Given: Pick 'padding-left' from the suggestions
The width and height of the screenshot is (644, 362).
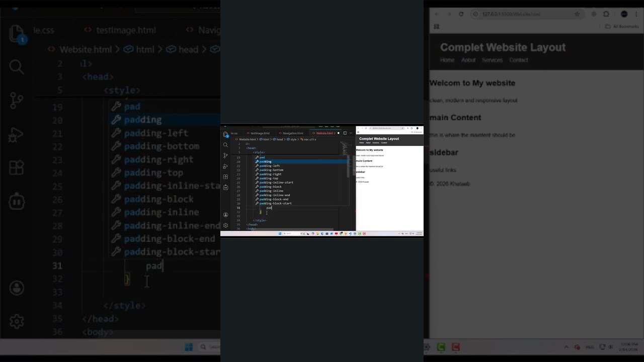Looking at the screenshot, I should (300, 166).
